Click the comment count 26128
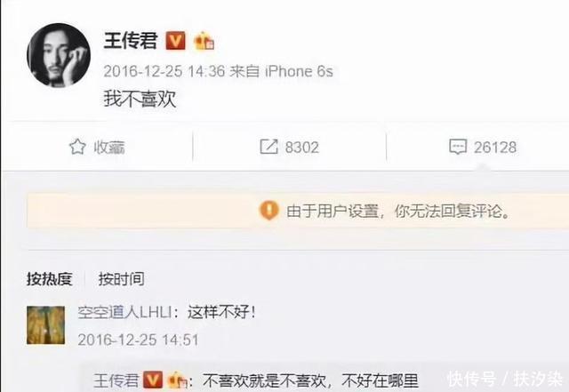Image resolution: width=569 pixels, height=392 pixels. pyautogui.click(x=495, y=148)
